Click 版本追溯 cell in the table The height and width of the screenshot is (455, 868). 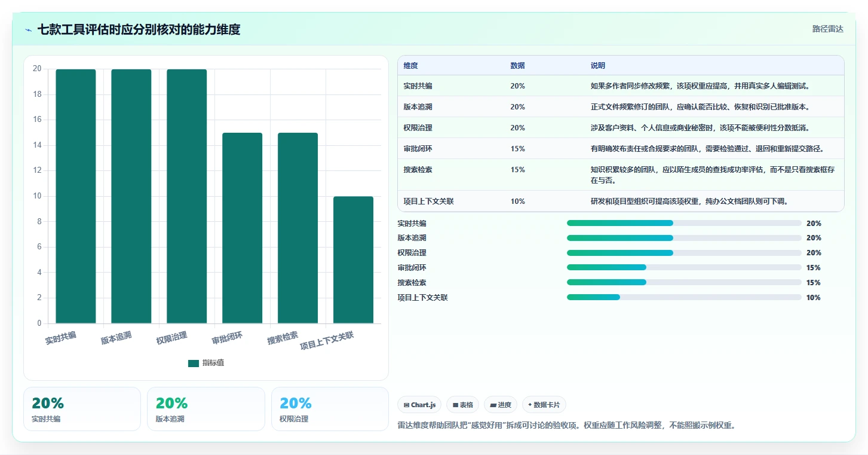[418, 106]
